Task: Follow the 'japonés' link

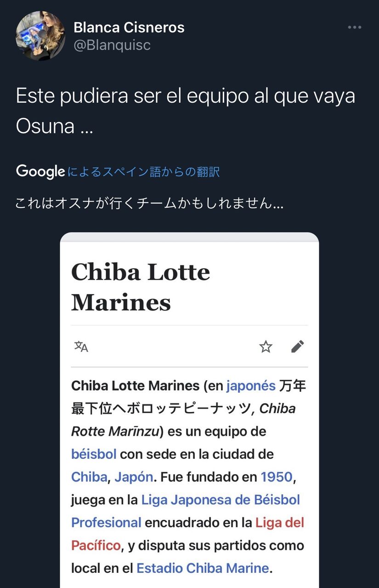Action: (251, 385)
